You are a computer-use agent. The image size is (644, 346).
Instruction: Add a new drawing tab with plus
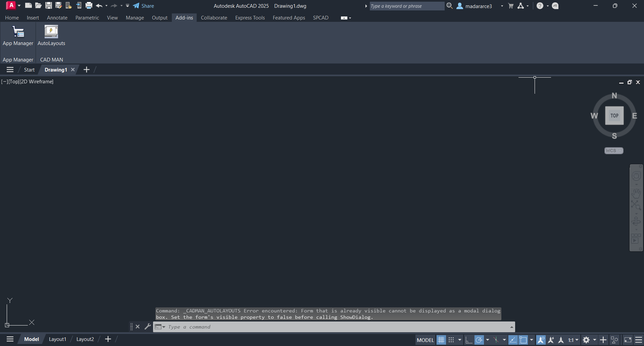coord(87,70)
